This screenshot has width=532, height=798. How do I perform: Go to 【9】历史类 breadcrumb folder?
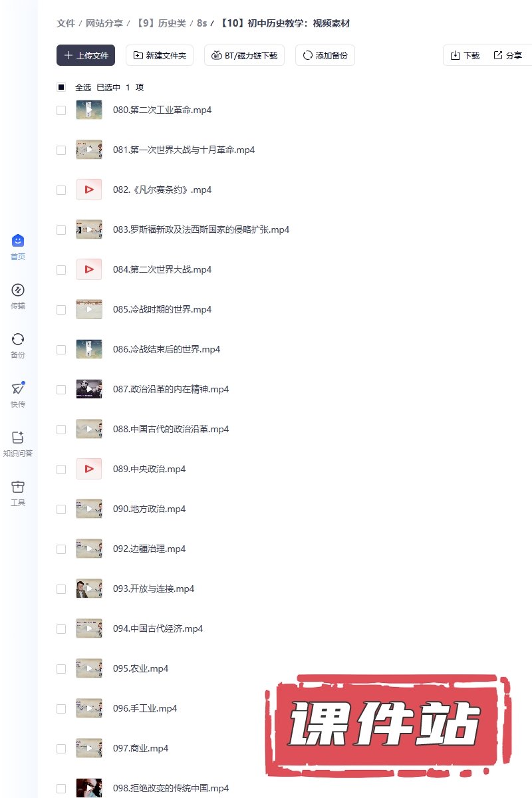click(160, 23)
